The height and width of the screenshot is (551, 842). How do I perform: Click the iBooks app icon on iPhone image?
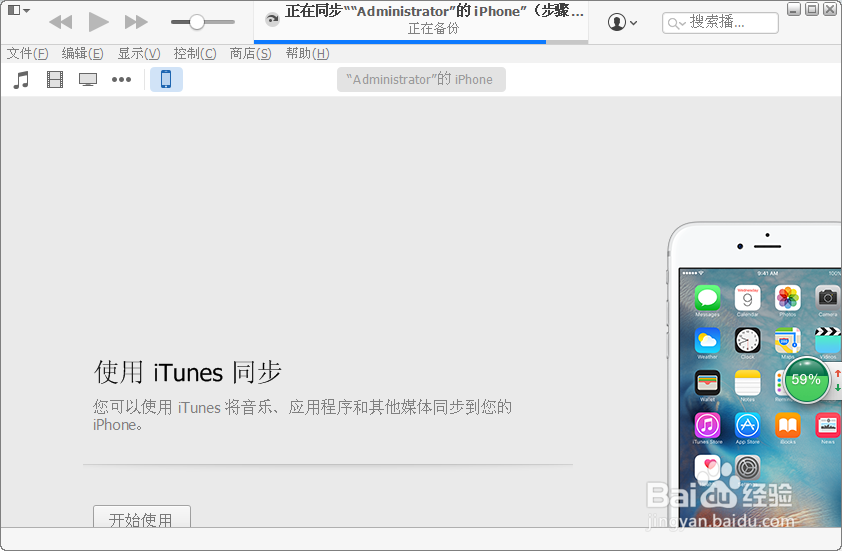tap(788, 425)
